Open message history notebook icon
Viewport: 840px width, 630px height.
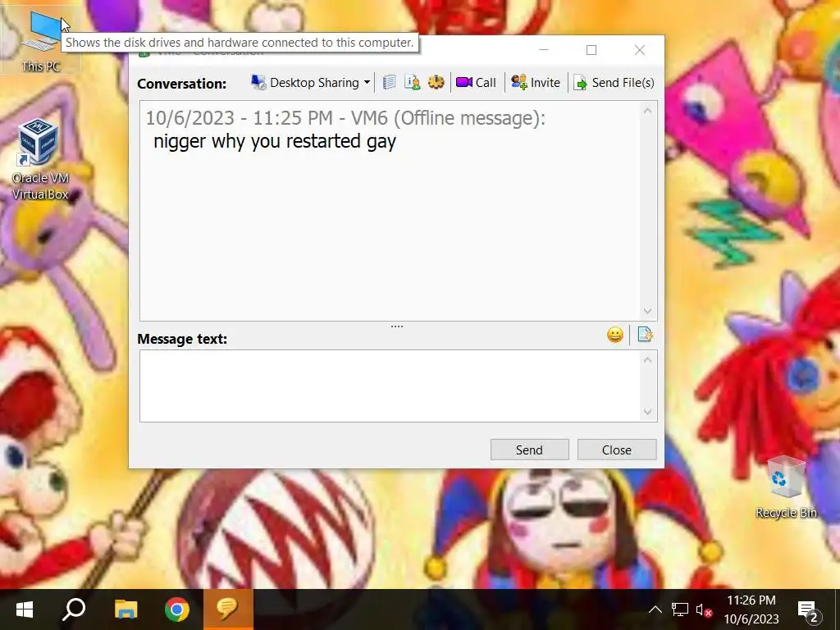tap(390, 83)
